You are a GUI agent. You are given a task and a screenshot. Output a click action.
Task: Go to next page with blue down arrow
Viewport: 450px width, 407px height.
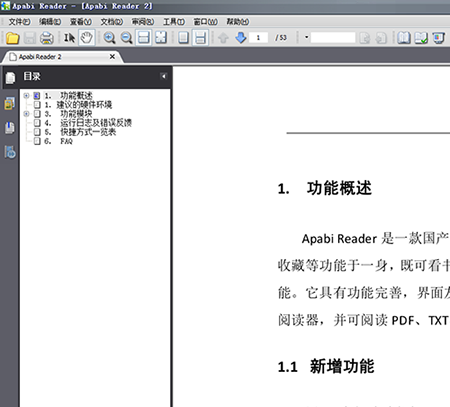point(240,38)
